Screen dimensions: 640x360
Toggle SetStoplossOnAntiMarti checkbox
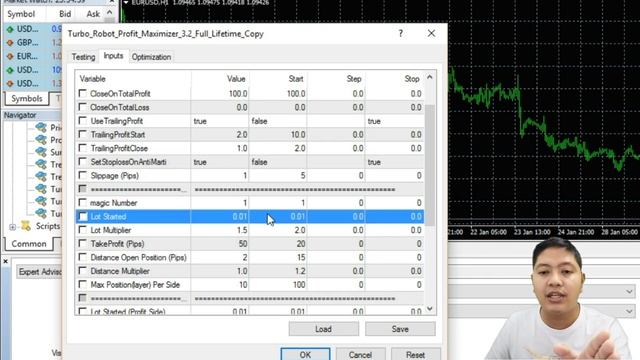pos(82,162)
